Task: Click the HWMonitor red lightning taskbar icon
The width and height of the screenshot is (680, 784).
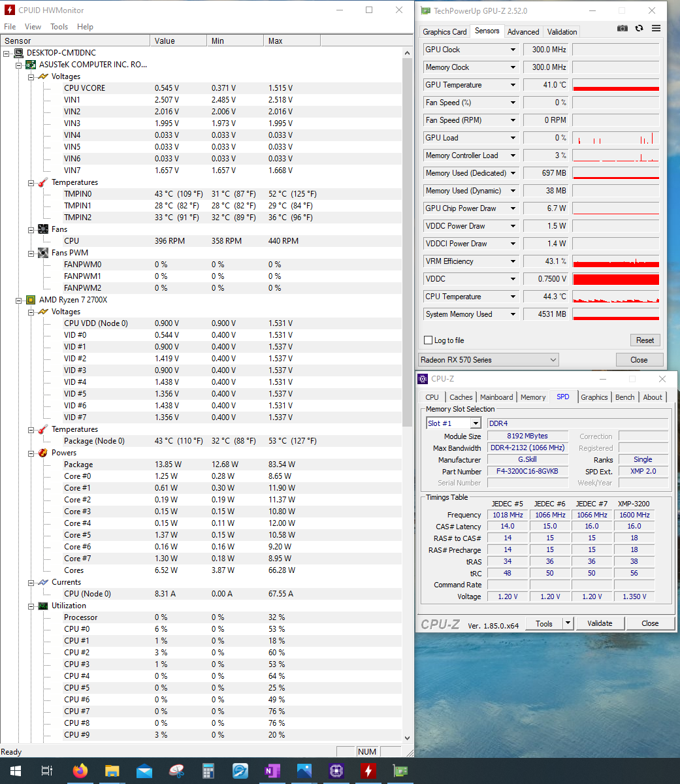Action: 368,771
